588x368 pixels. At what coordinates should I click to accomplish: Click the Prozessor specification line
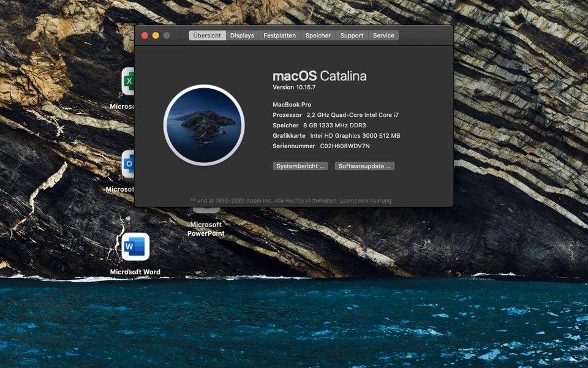[x=336, y=115]
